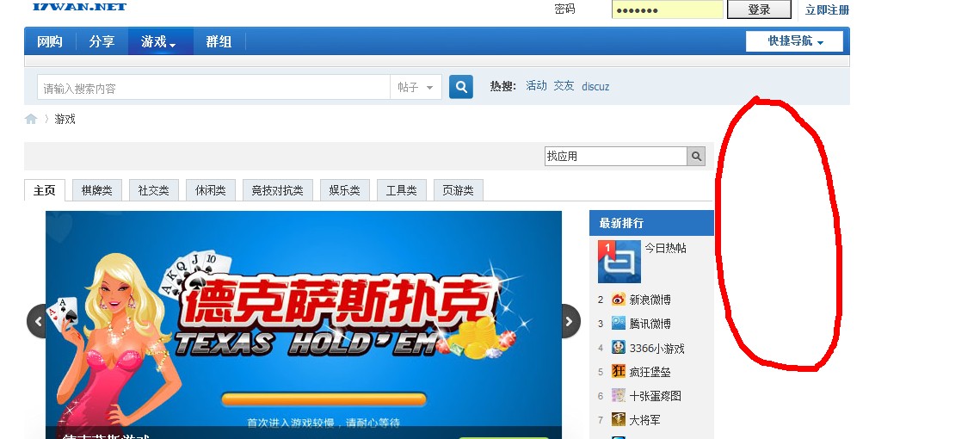Open the 帖子 search type dropdown

point(416,88)
